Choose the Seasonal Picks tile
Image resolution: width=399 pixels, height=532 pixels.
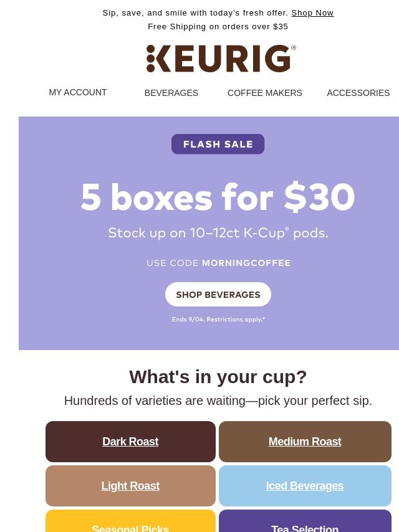point(130,521)
